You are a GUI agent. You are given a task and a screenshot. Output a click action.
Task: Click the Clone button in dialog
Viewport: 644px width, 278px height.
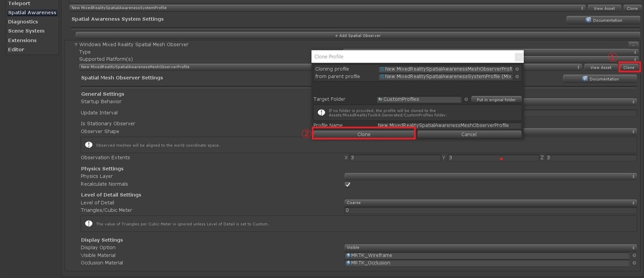[x=364, y=134]
